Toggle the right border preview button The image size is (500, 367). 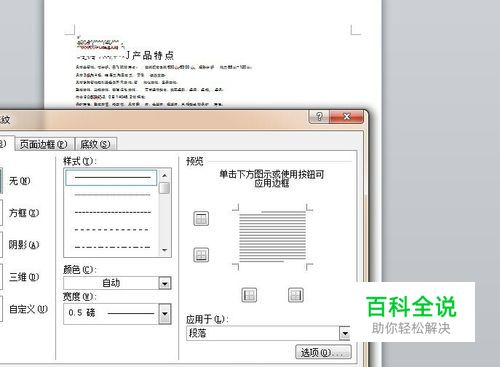(x=296, y=295)
